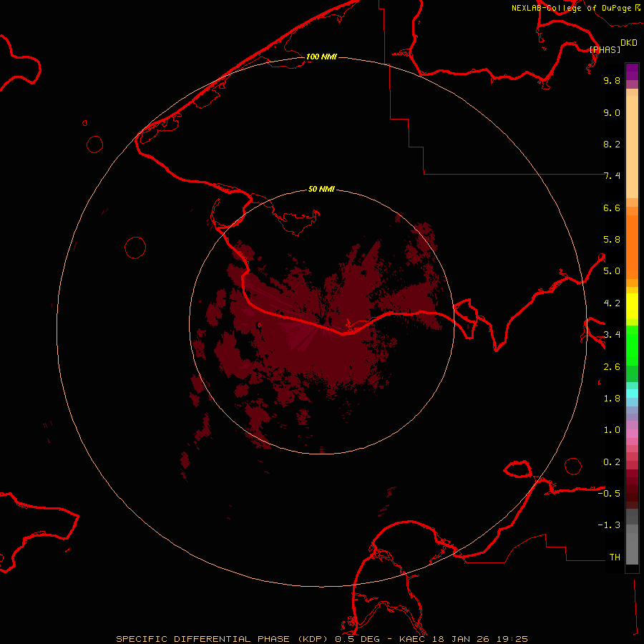
Task: Click the 1.8 color scale label
Action: point(612,399)
